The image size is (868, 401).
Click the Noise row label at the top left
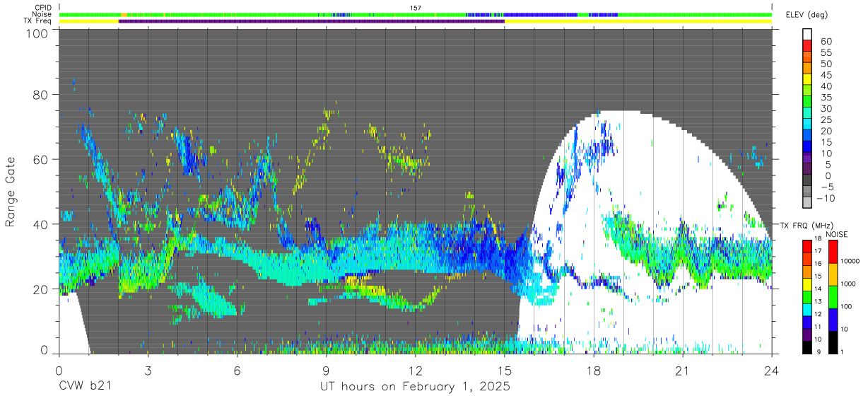[41, 14]
